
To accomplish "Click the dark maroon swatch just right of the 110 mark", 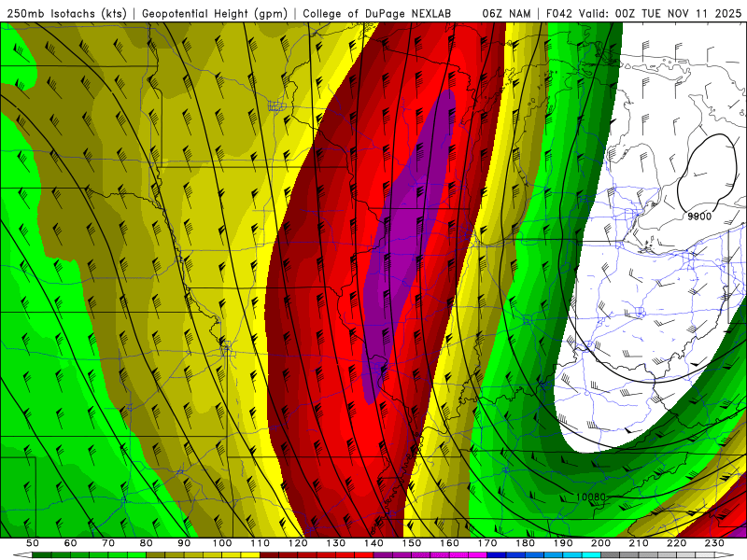I will tap(269, 555).
